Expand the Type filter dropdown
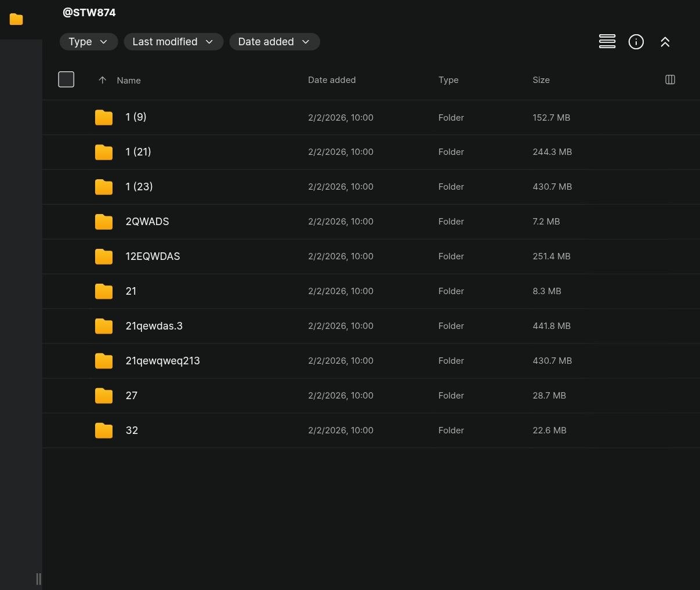The width and height of the screenshot is (700, 590). [x=89, y=42]
